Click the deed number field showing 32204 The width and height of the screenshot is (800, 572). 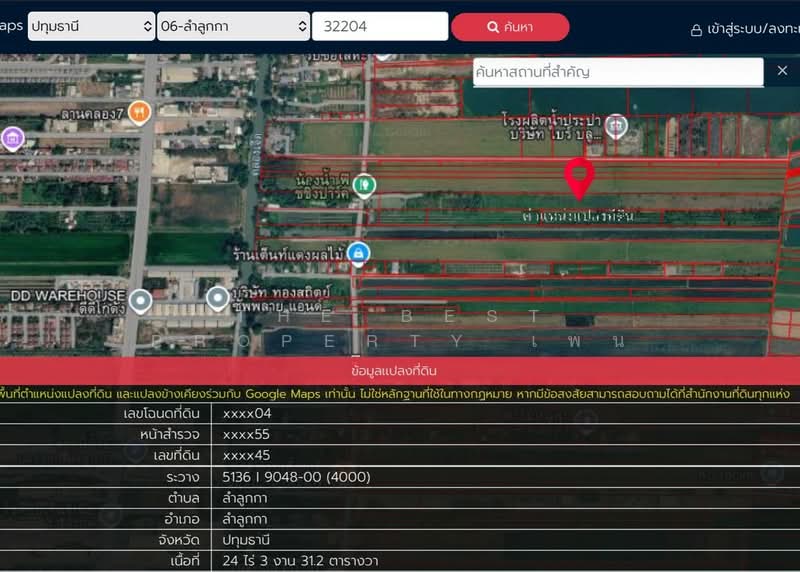click(380, 26)
